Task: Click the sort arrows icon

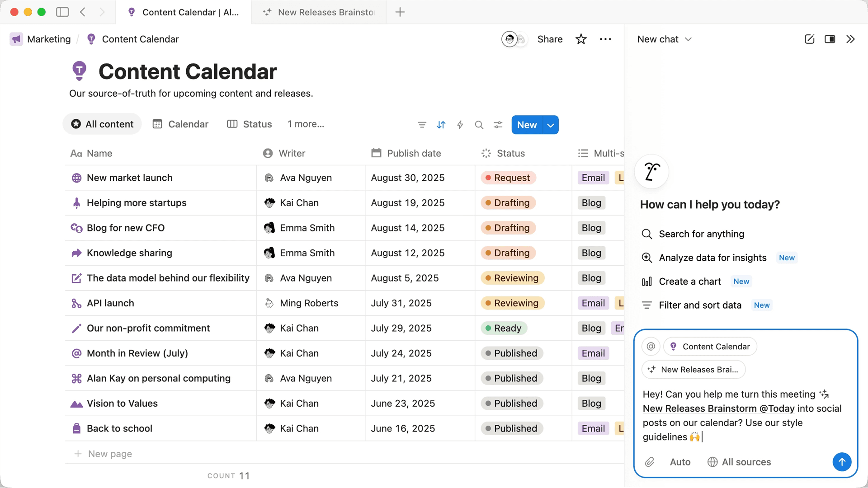Action: point(441,125)
